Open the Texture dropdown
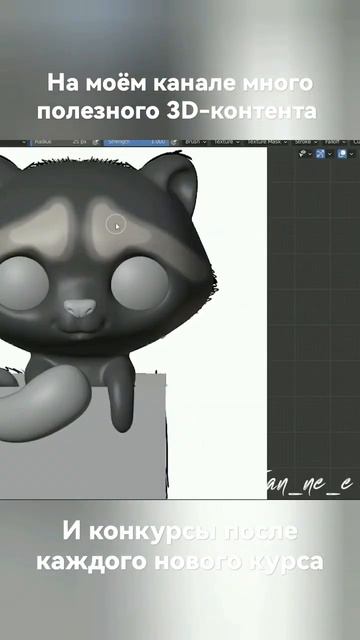This screenshot has width=360, height=640. 226,142
